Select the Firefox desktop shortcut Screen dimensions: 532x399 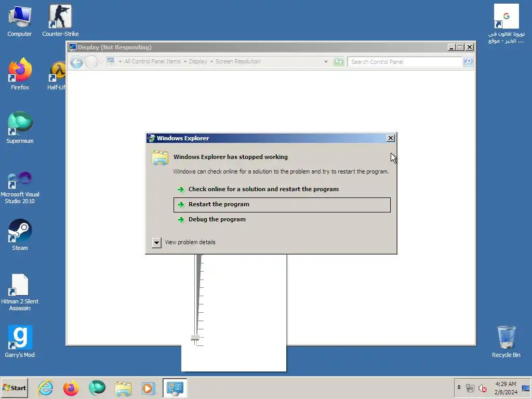pos(20,74)
